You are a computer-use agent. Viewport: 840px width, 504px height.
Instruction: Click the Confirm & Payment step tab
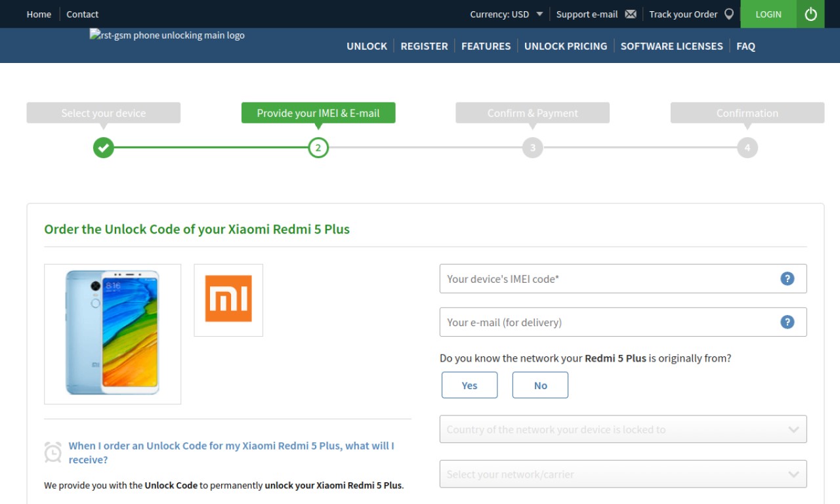pyautogui.click(x=533, y=113)
